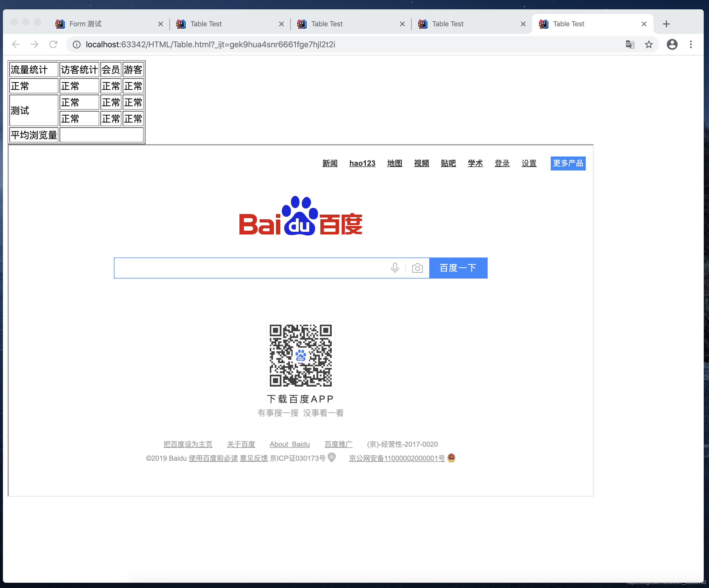709x588 pixels.
Task: Open the Google Translate icon in address bar
Action: [x=630, y=44]
